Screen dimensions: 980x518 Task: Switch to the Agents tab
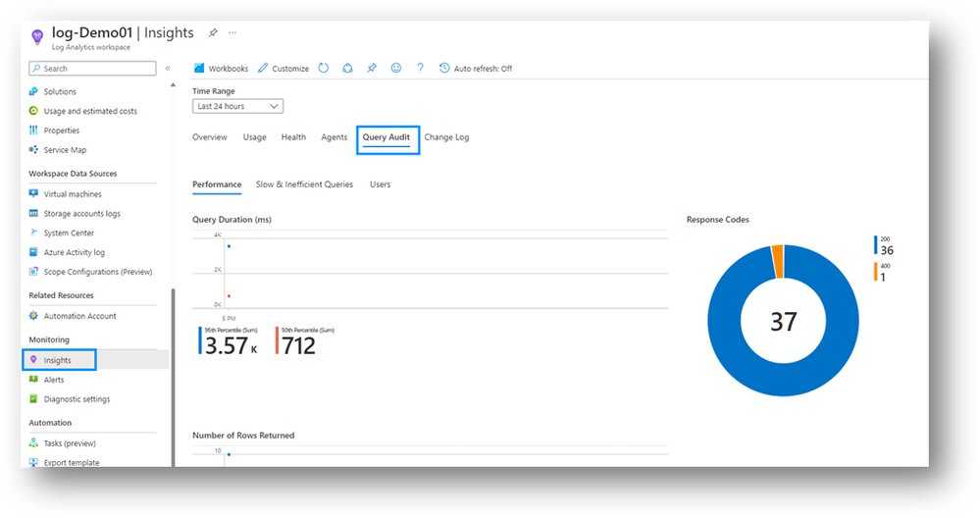[x=334, y=136]
